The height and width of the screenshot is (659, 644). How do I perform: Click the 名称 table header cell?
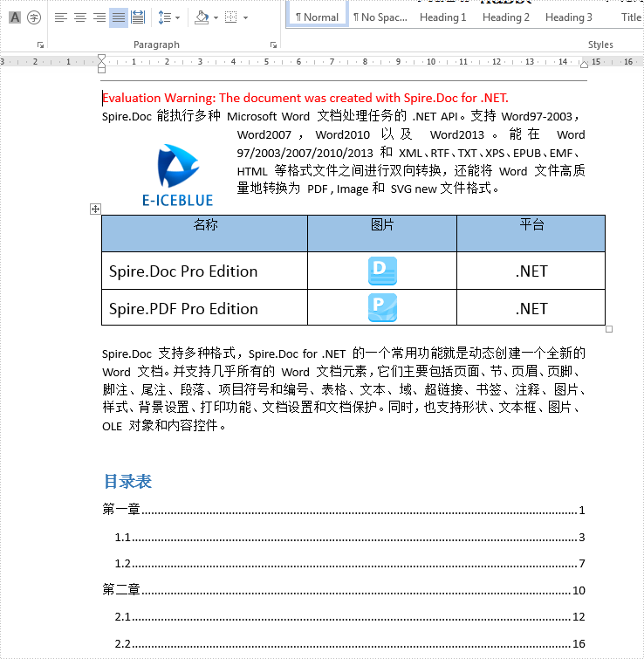[204, 233]
